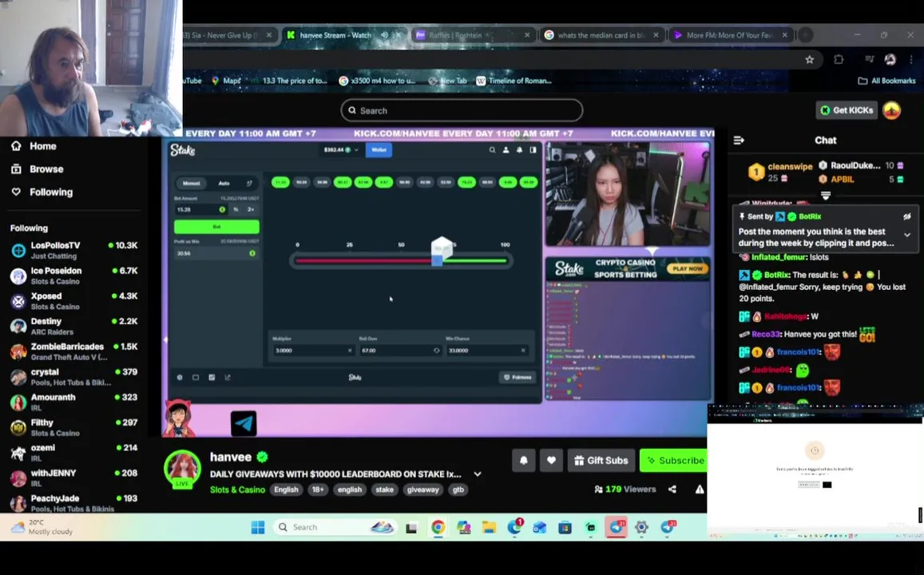Open Chrome extensions puzzle icon

(x=839, y=60)
